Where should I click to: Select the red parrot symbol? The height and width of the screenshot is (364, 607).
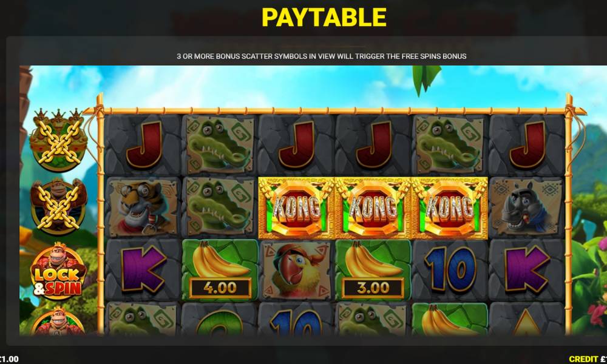296,270
